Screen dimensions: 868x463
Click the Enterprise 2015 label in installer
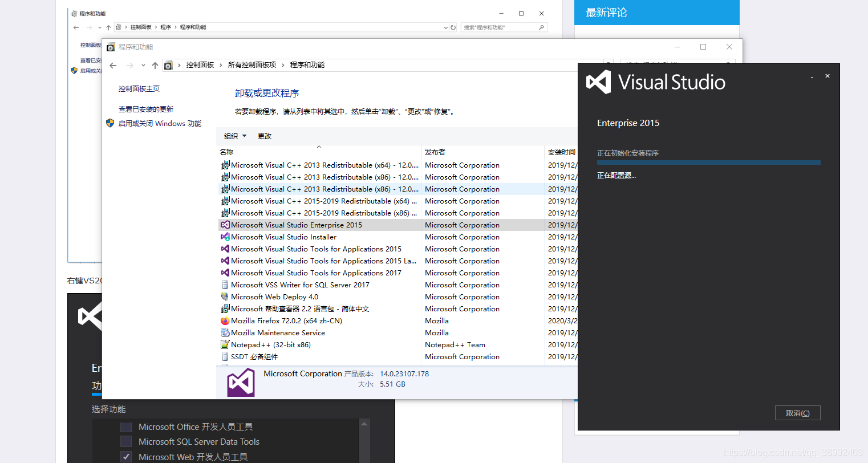point(628,123)
